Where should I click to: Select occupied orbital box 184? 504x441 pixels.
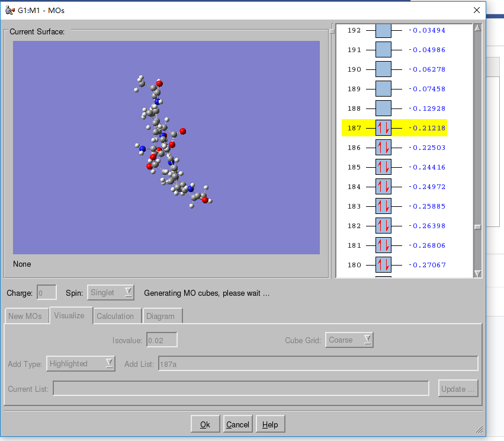click(383, 187)
